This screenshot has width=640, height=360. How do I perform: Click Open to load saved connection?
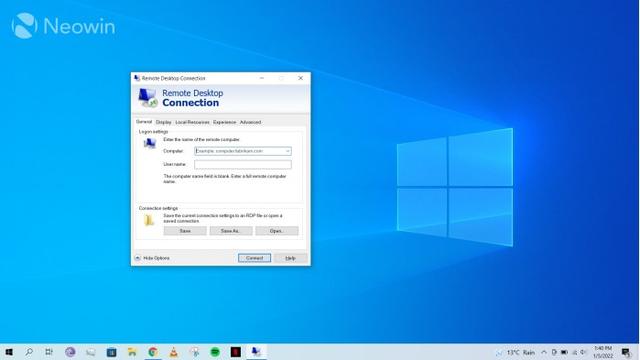277,231
